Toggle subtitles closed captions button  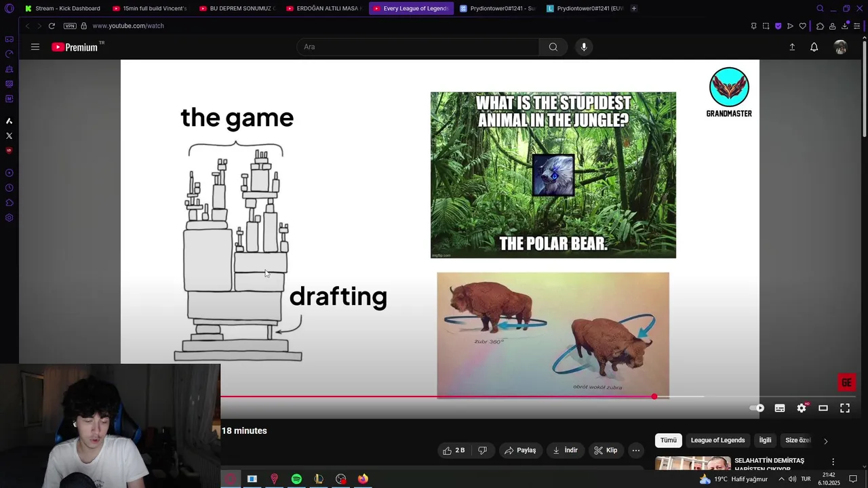click(780, 408)
